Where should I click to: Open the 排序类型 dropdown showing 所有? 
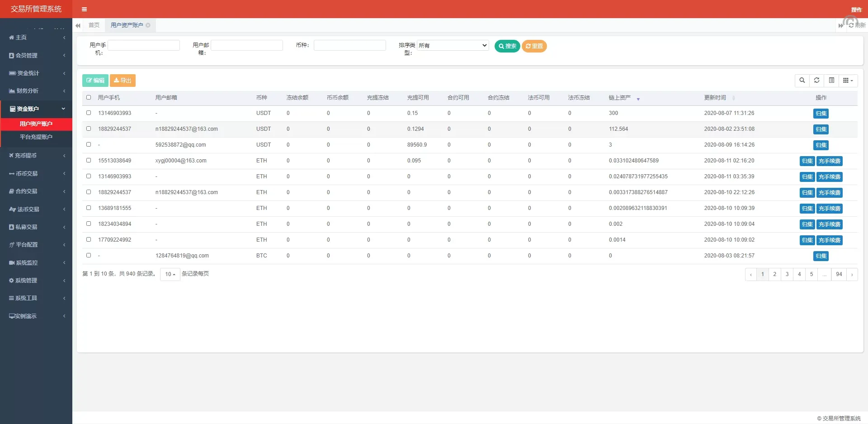tap(453, 45)
